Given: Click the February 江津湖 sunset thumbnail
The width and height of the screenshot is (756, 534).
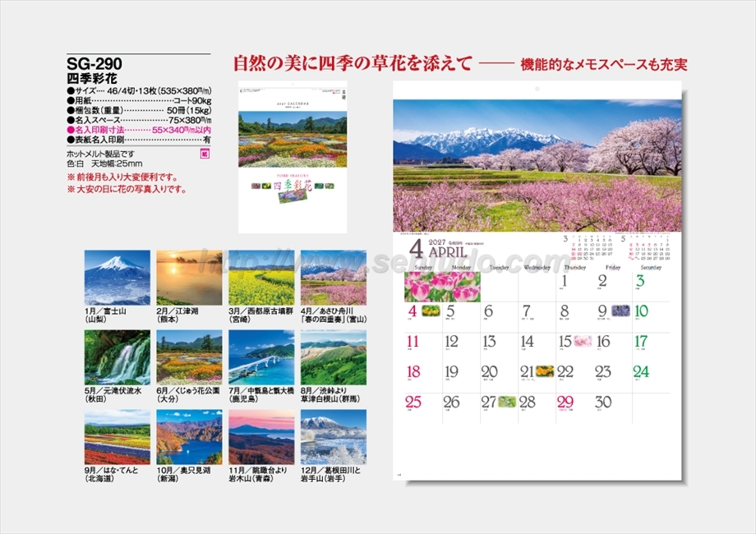Looking at the screenshot, I should (x=189, y=278).
